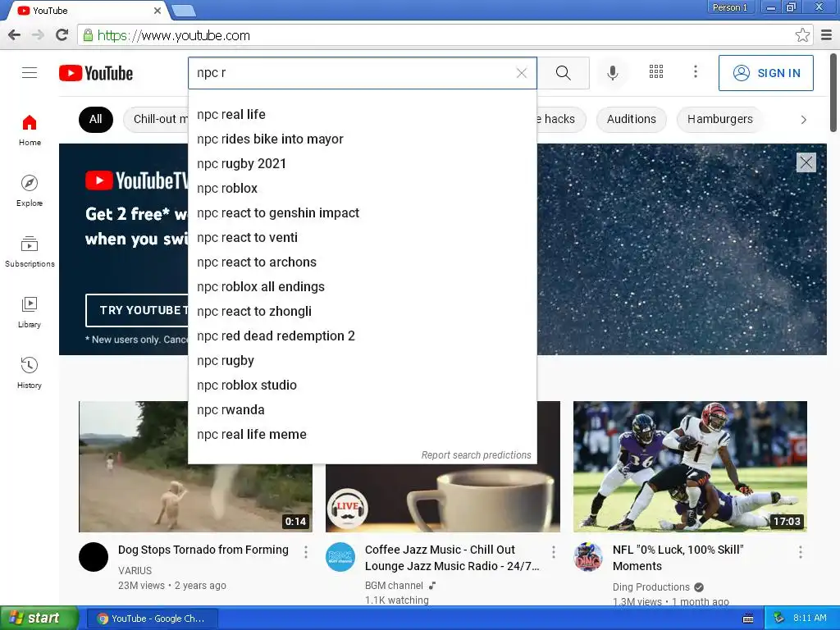Choose suggestion 'npc react to archons'
The height and width of the screenshot is (630, 840).
click(362, 262)
